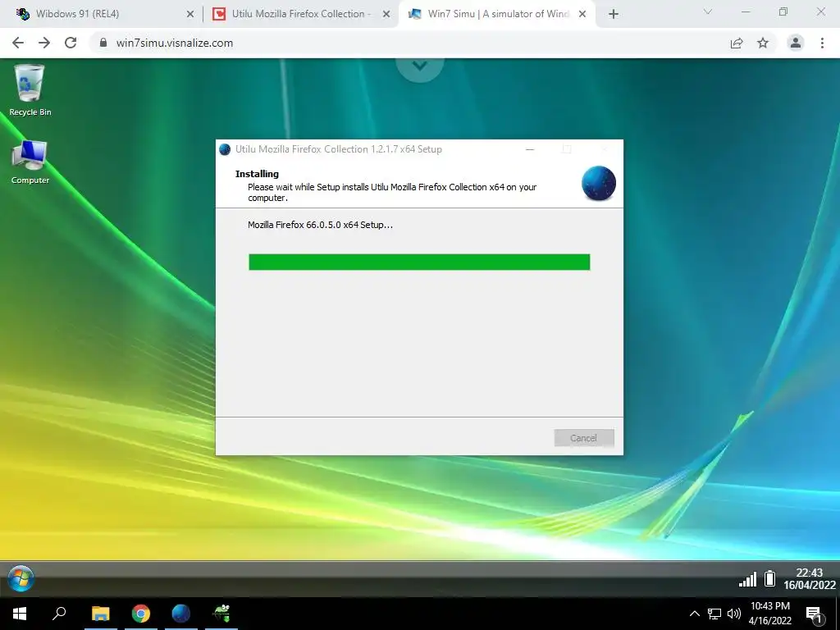Open File Explorer from taskbar
The width and height of the screenshot is (840, 630).
click(x=100, y=614)
